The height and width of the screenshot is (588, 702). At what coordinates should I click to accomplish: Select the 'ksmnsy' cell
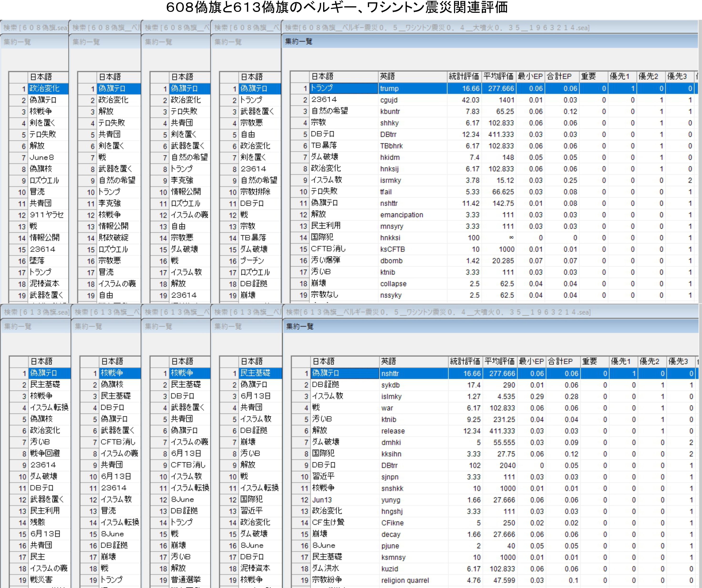point(414,557)
